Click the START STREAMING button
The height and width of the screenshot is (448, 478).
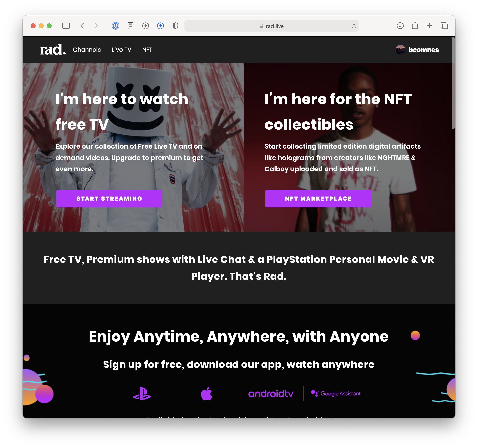[x=109, y=199]
